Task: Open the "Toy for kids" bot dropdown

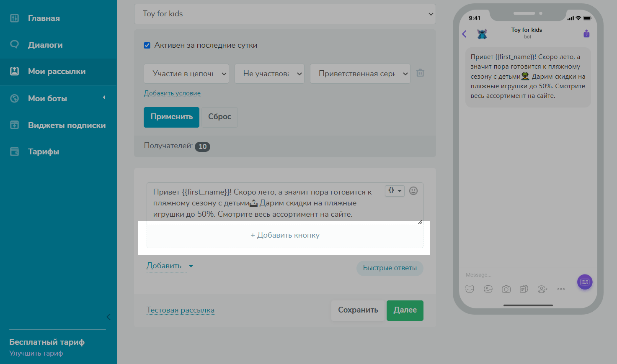Action: click(285, 14)
